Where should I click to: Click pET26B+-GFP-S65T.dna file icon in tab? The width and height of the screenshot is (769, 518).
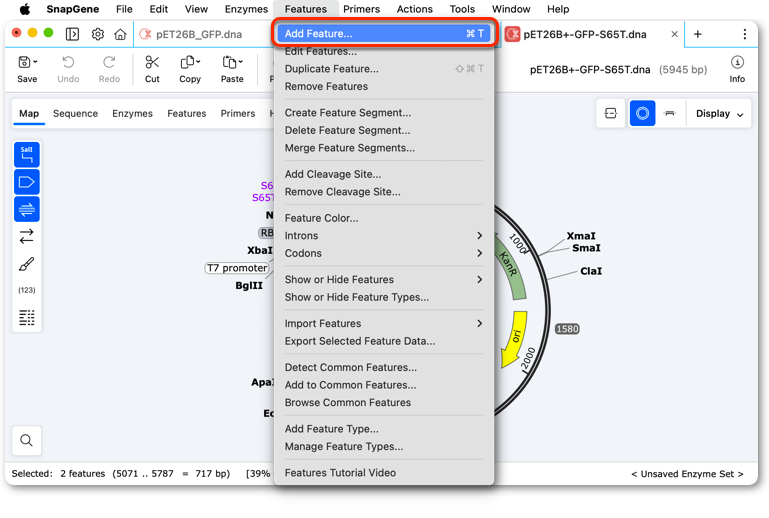tap(513, 34)
